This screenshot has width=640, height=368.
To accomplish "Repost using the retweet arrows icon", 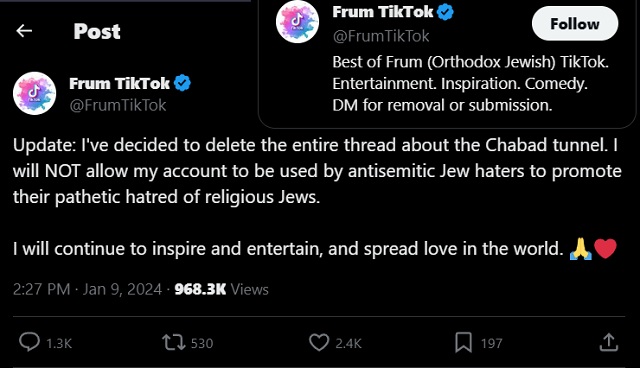I will [x=174, y=342].
